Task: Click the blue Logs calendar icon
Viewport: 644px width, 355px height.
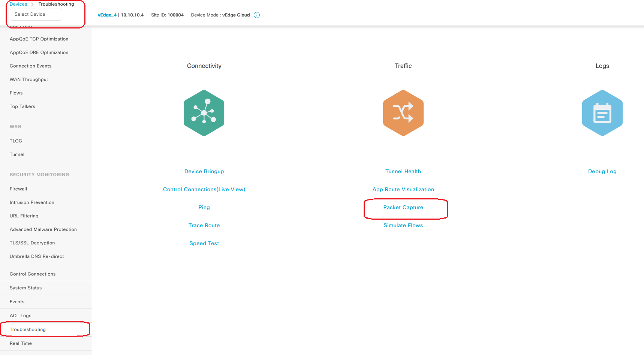Action: click(x=602, y=113)
